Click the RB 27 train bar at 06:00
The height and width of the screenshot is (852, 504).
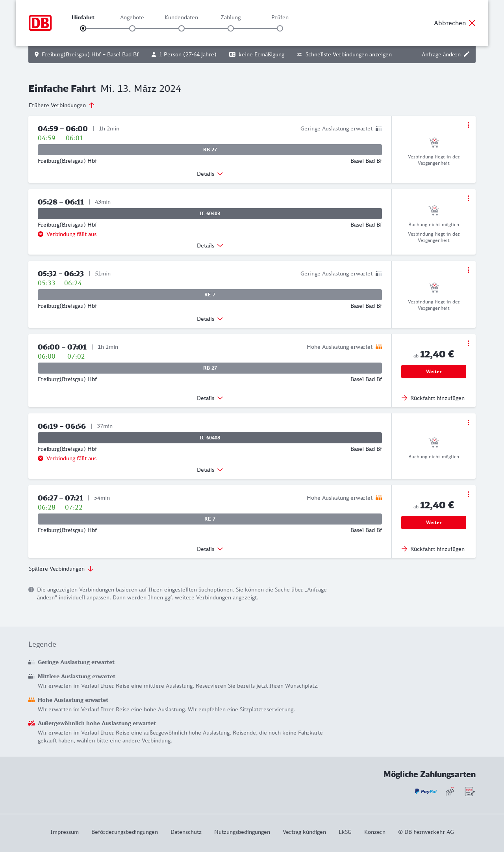[x=210, y=368]
